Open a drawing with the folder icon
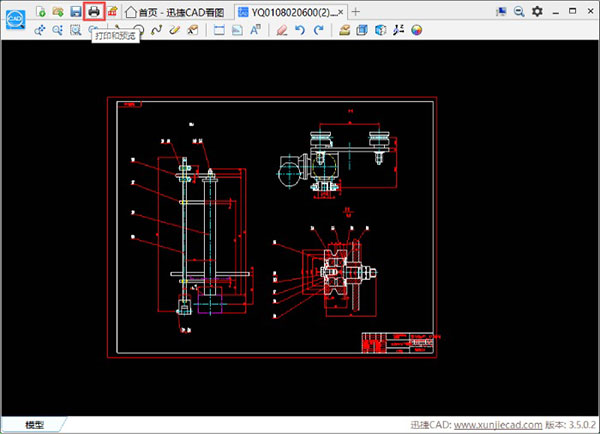 [59, 10]
